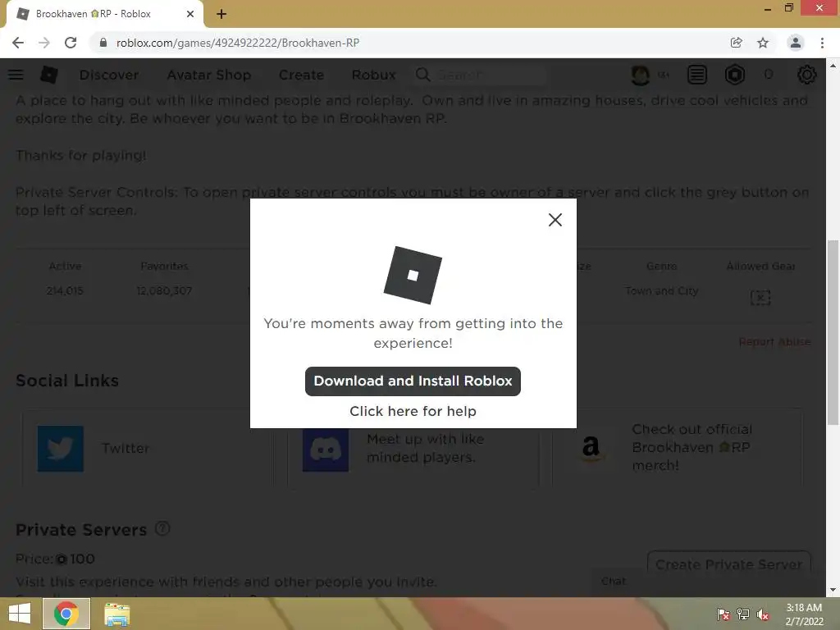
Task: Click the Favorites count 12,080,307
Action: pyautogui.click(x=164, y=291)
